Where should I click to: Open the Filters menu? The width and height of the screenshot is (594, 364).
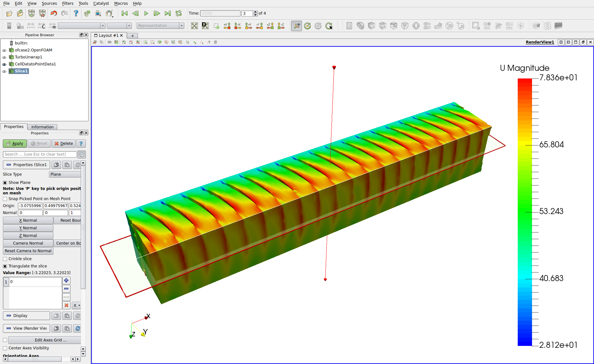click(67, 3)
